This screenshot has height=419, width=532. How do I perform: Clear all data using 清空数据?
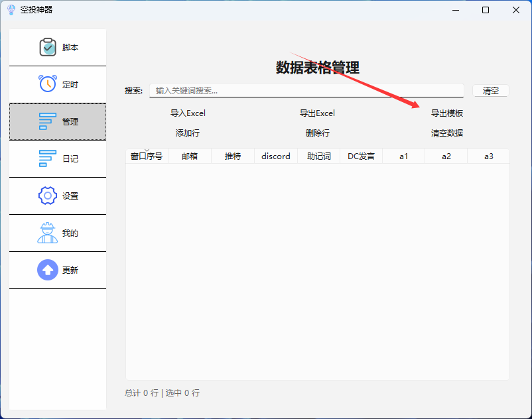click(449, 133)
